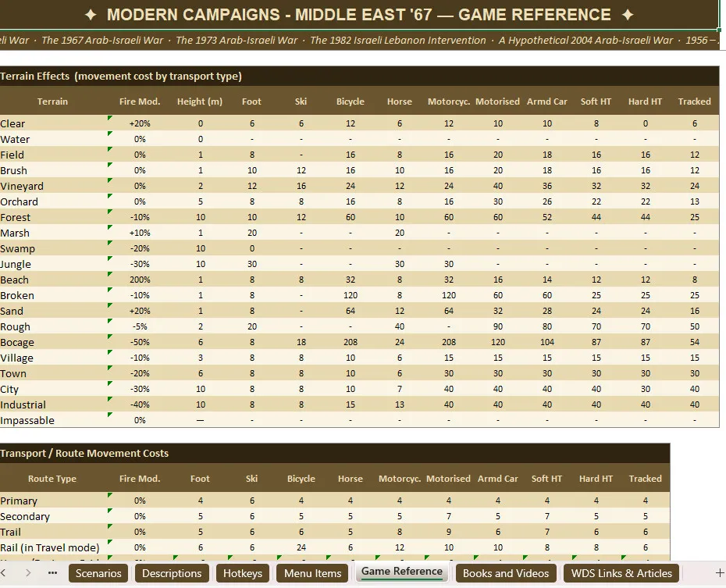The width and height of the screenshot is (726, 588).
Task: Click 'The 1982 Israeli Lebanon Intervention' text
Action: 397,41
